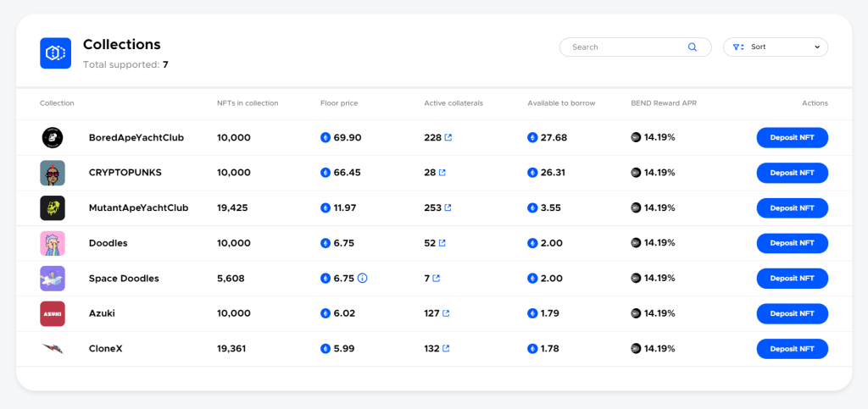The height and width of the screenshot is (409, 868).
Task: Click the 5,608 NFTs in collection value
Action: [231, 279]
